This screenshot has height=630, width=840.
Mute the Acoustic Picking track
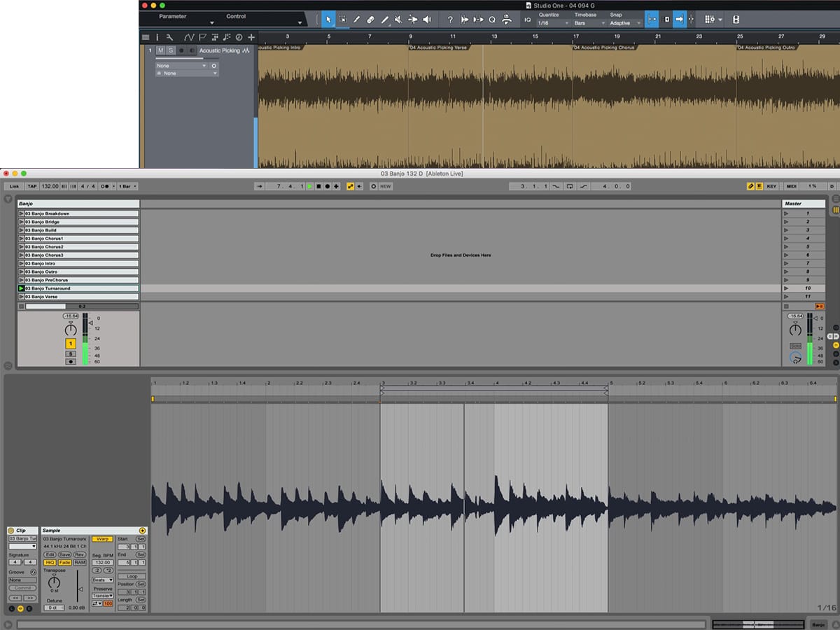(x=160, y=50)
